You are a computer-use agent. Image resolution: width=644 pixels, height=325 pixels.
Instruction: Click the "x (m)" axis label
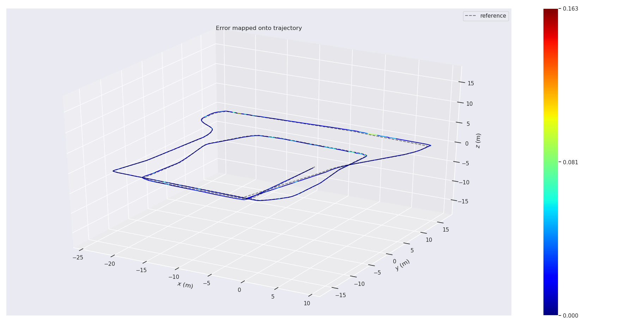click(185, 285)
